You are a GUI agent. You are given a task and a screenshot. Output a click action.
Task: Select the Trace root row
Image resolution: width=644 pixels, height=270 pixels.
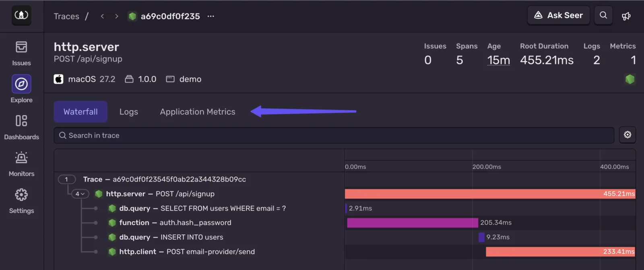coord(345,179)
